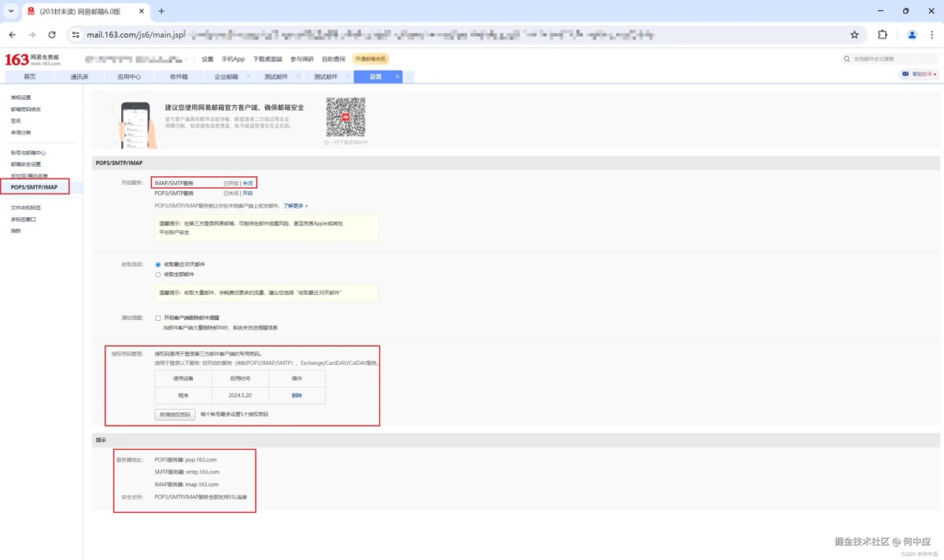Switch to the 首页 tab
This screenshot has width=944, height=560.
click(x=29, y=77)
